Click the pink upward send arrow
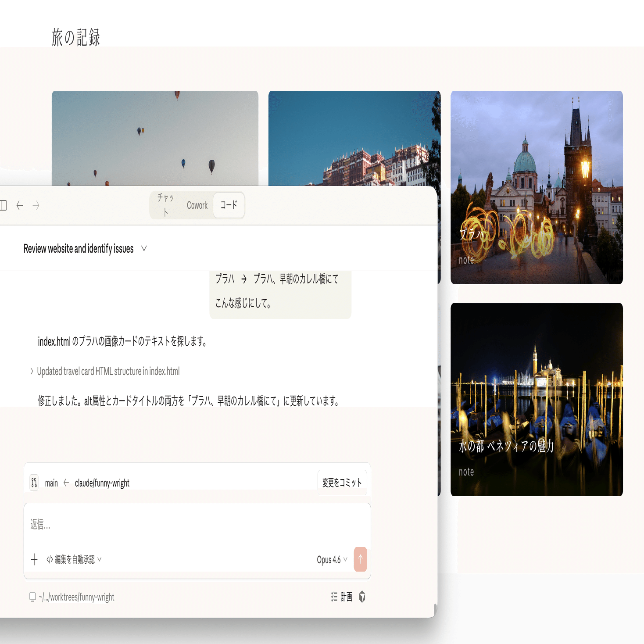The width and height of the screenshot is (644, 644). pos(360,559)
